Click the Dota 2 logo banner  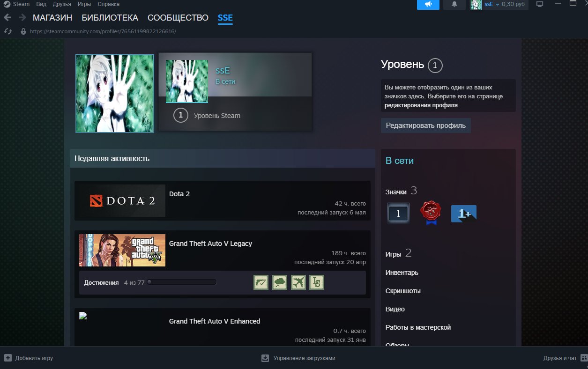coord(122,200)
